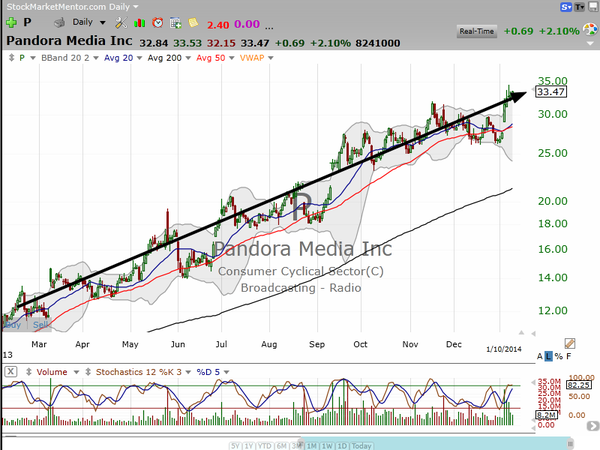This screenshot has width=600, height=450.
Task: Open the Avg 20 indicator dropdown
Action: tap(139, 58)
